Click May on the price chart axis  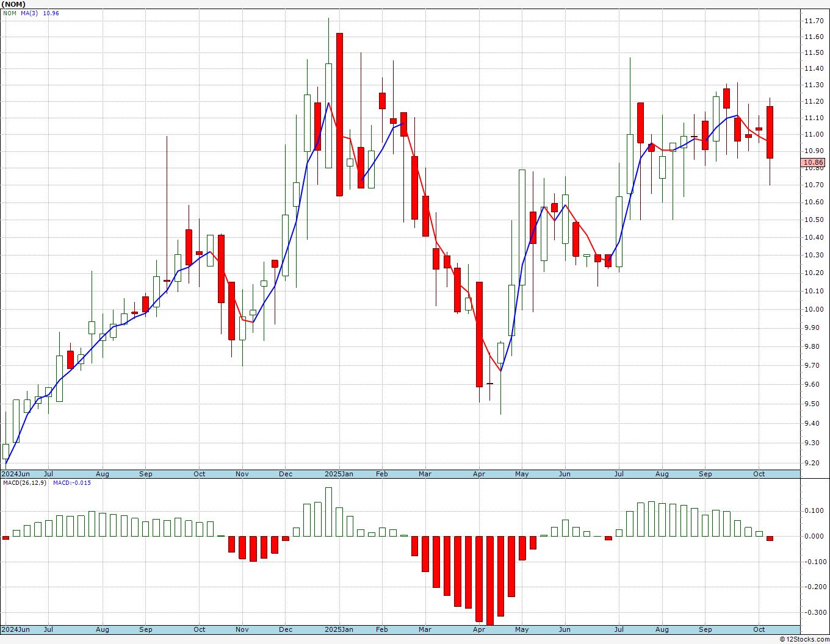pos(522,474)
